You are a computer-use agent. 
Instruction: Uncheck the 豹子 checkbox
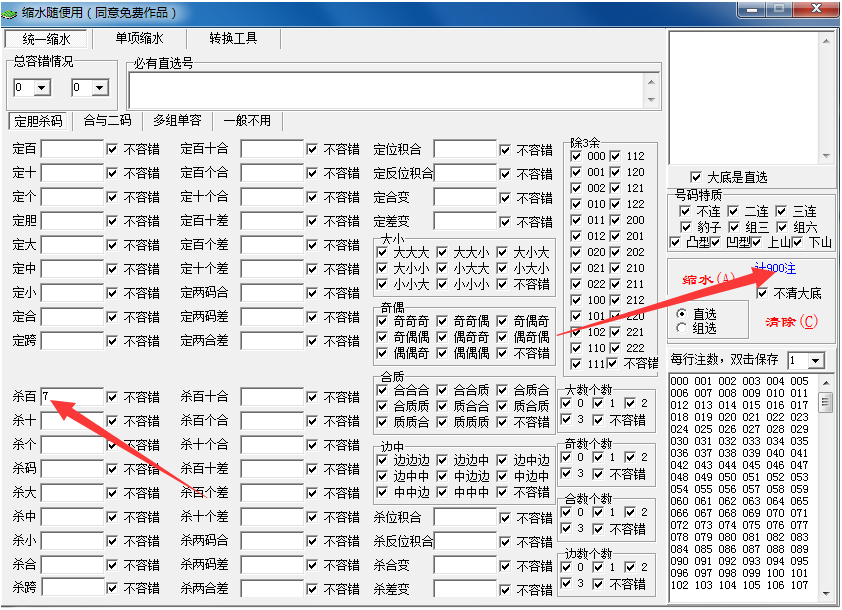685,227
